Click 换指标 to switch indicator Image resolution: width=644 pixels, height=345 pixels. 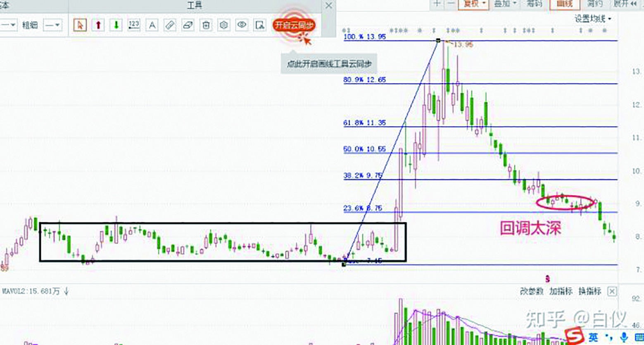(589, 291)
